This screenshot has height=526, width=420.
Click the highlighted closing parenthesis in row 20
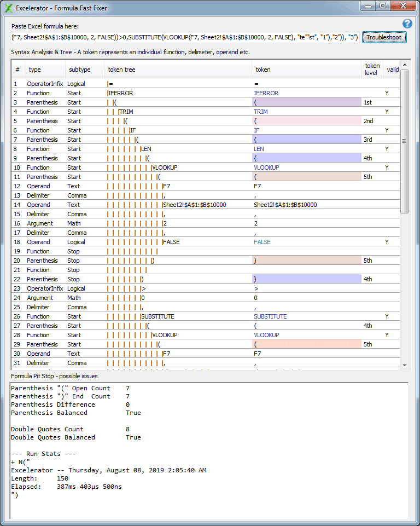click(x=307, y=261)
